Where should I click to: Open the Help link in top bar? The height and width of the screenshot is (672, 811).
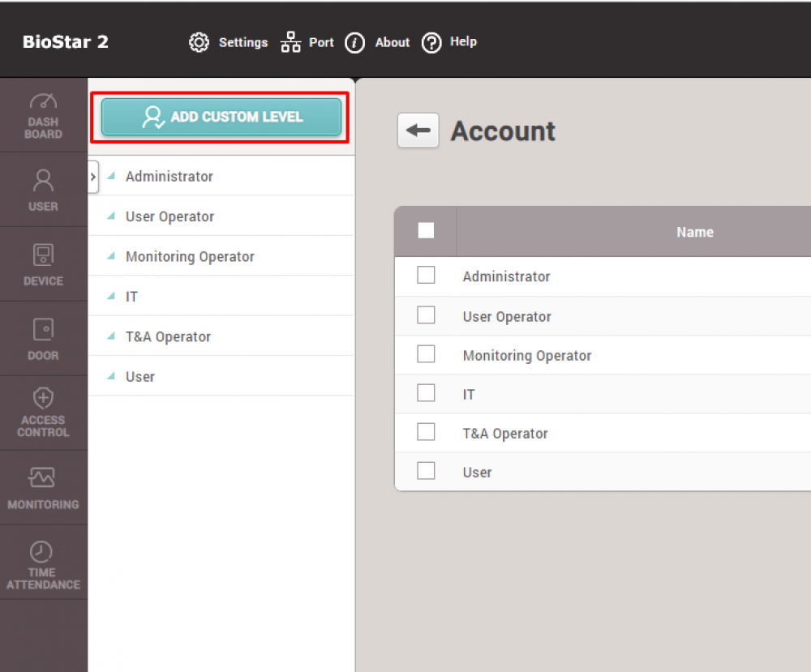click(x=449, y=42)
